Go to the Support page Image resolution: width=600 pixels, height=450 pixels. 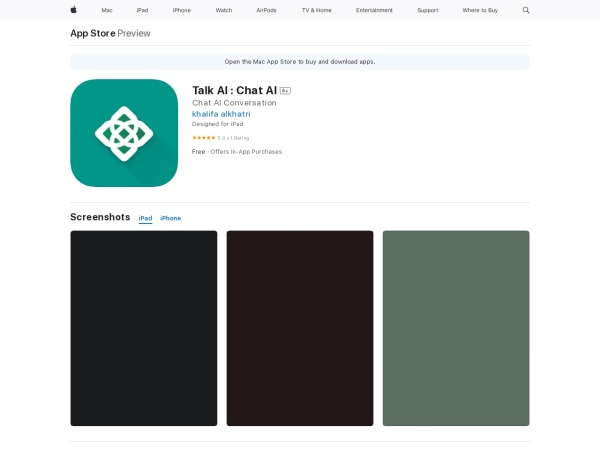coord(427,10)
